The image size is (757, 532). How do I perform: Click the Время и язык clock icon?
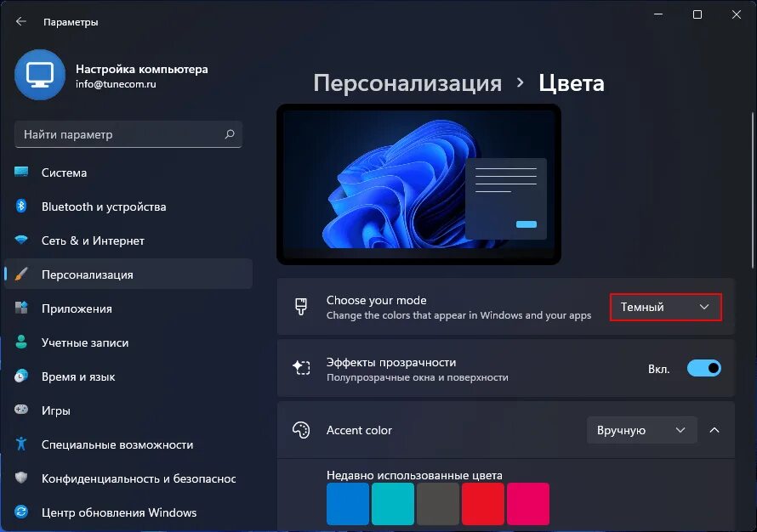pos(21,376)
